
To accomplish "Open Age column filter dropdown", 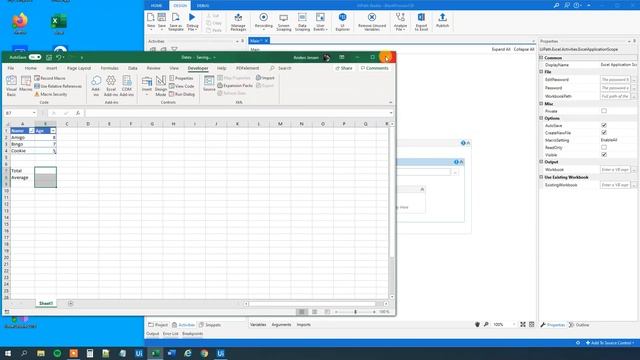I will tap(53, 131).
